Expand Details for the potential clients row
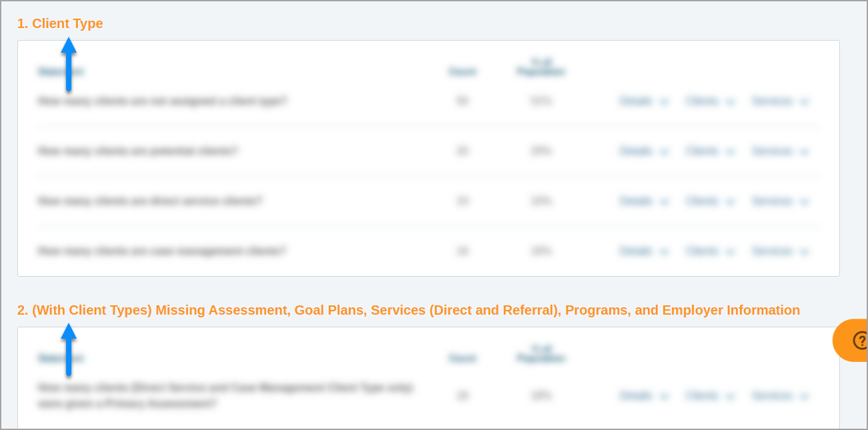 click(644, 151)
